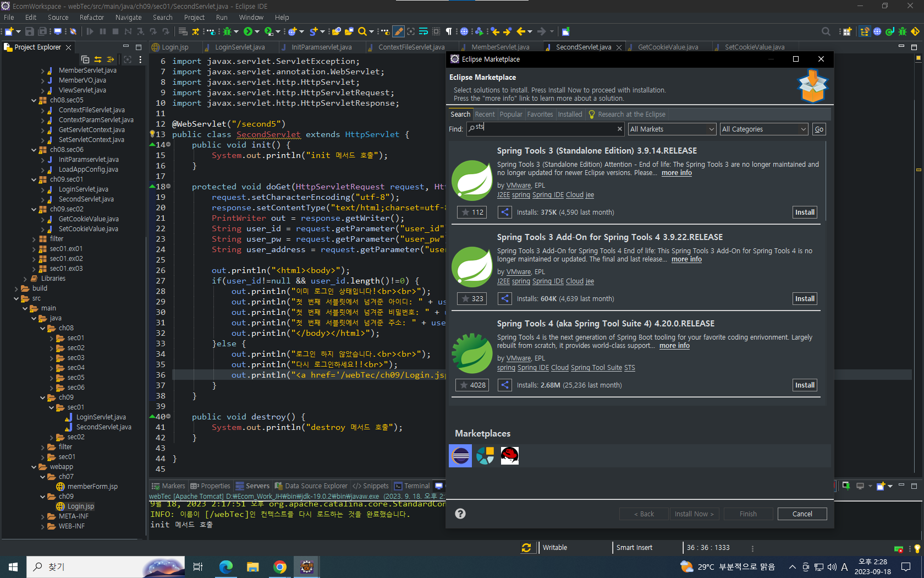This screenshot has height=578, width=924.
Task: Collapse the webapp folder
Action: (34, 467)
